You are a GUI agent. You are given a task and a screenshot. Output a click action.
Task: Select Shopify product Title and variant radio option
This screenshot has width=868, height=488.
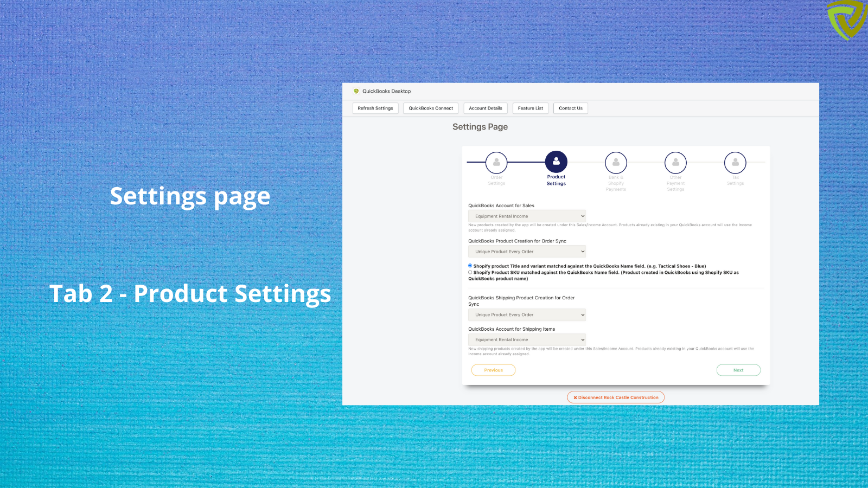point(470,266)
